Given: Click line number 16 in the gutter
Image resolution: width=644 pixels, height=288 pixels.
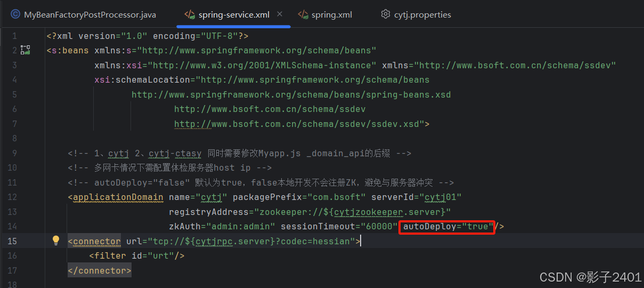Looking at the screenshot, I should pyautogui.click(x=12, y=256).
